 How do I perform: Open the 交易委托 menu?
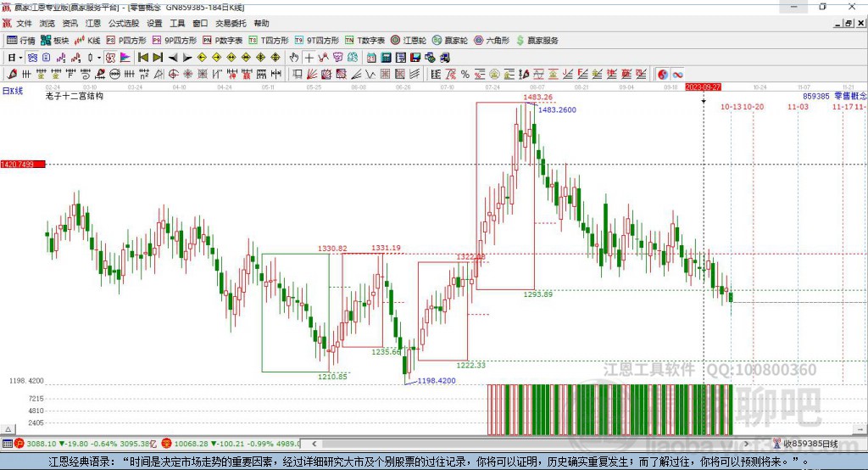click(231, 23)
